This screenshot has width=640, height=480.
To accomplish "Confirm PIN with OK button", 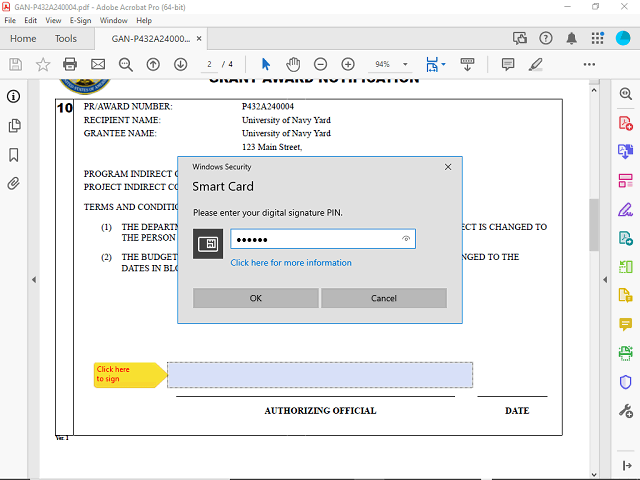I will [x=256, y=298].
